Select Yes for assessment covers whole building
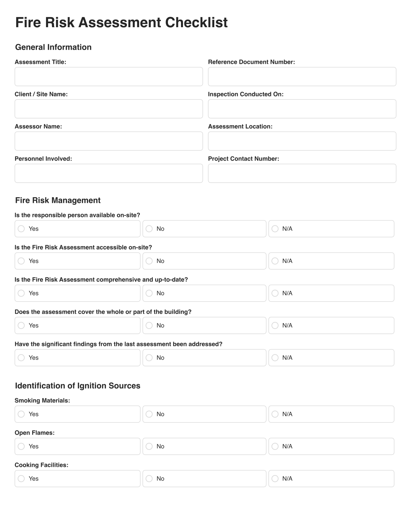This screenshot has height=532, width=411. coord(21,325)
